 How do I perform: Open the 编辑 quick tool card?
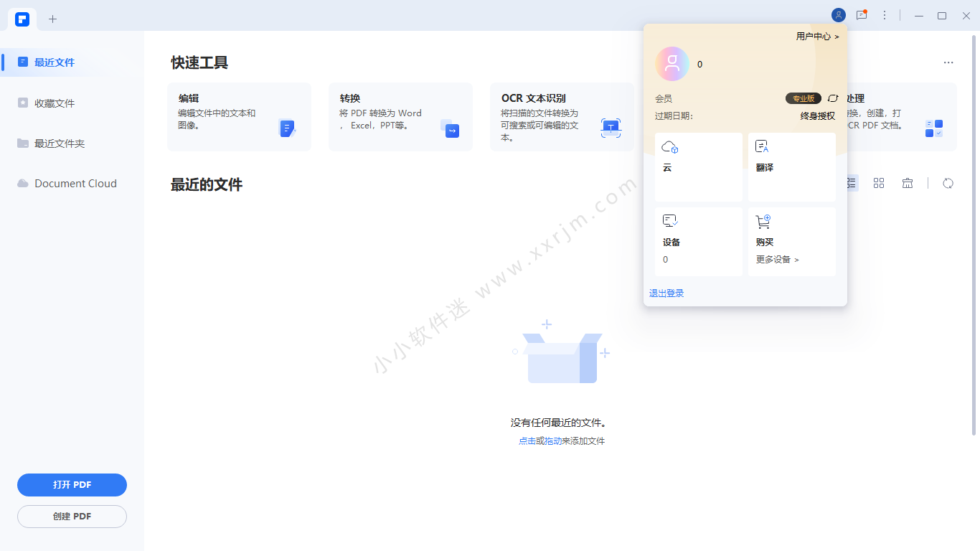click(239, 117)
